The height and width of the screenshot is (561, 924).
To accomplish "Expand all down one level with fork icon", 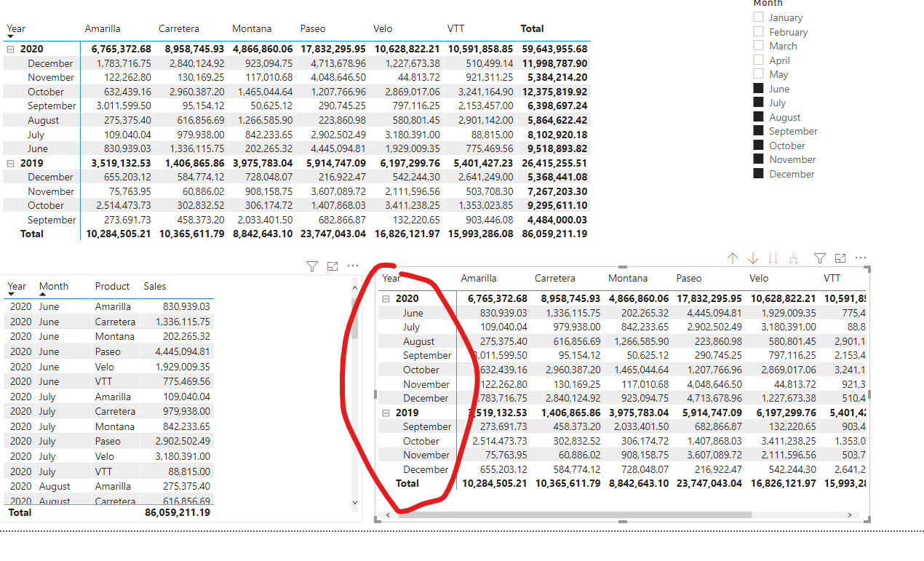I will tap(794, 258).
